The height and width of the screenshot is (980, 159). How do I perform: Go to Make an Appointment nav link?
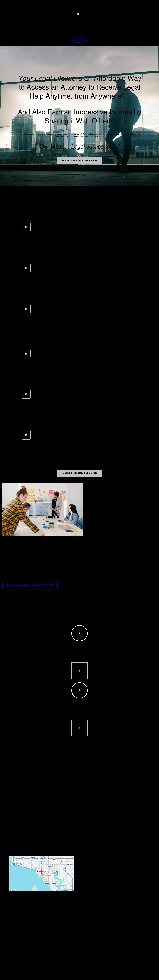[79, 40]
